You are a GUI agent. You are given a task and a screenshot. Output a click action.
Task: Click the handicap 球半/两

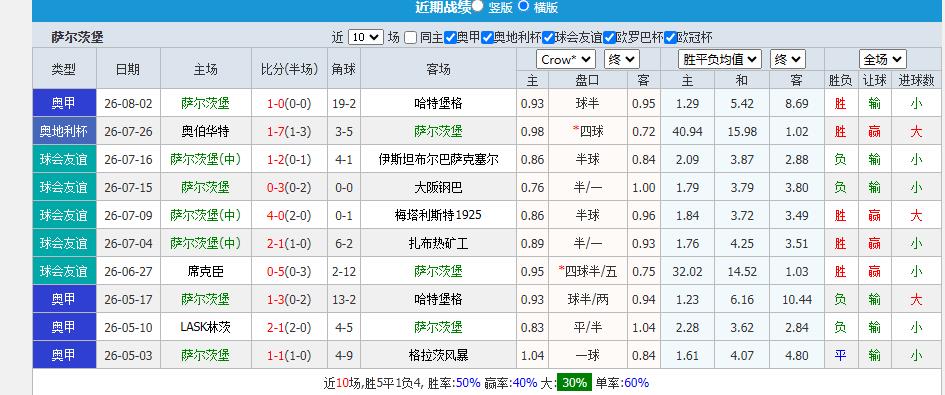(x=588, y=299)
